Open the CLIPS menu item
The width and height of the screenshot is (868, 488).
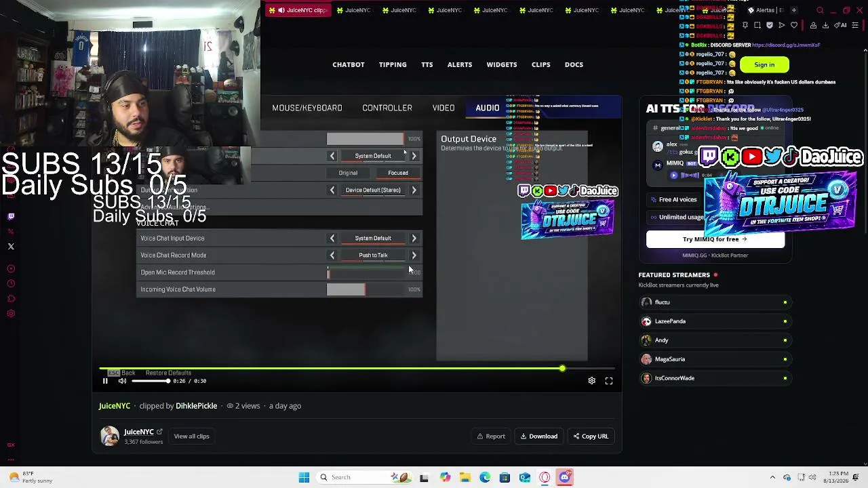click(541, 64)
